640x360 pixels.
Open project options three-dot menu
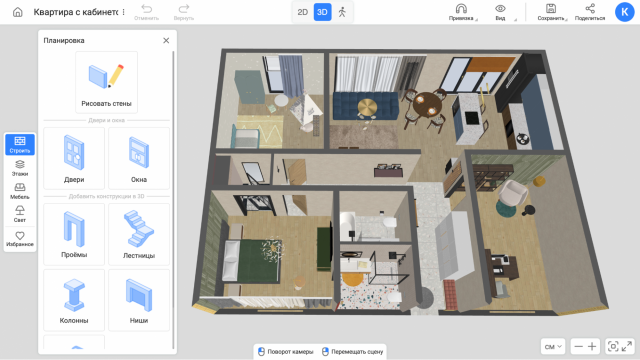(x=124, y=12)
